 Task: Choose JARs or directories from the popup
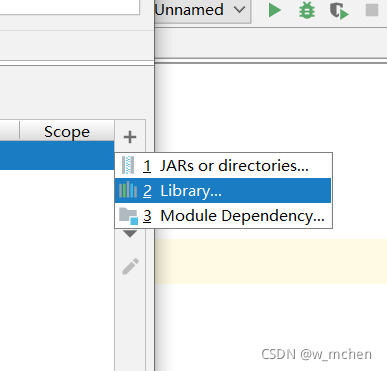(x=223, y=166)
